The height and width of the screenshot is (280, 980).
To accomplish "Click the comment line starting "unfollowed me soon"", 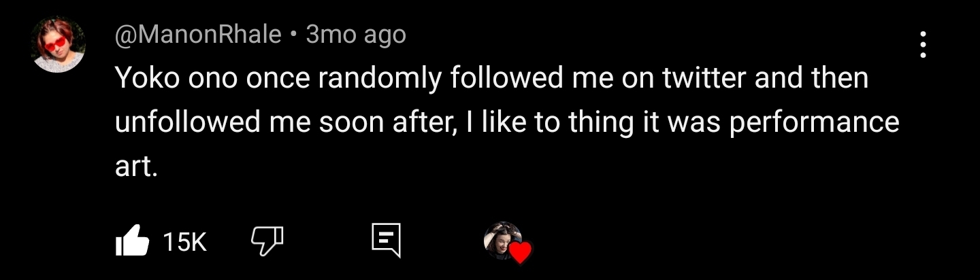I will click(507, 122).
